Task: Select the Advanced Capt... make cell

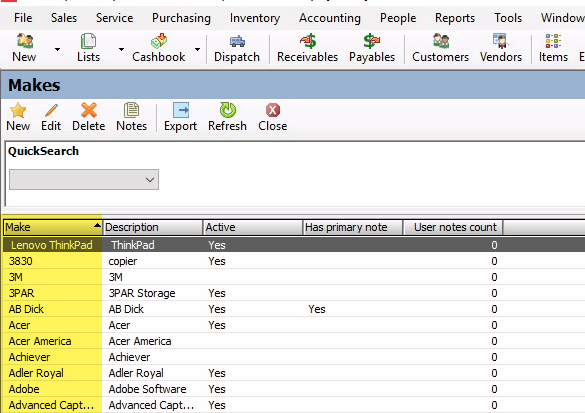Action: tap(53, 405)
